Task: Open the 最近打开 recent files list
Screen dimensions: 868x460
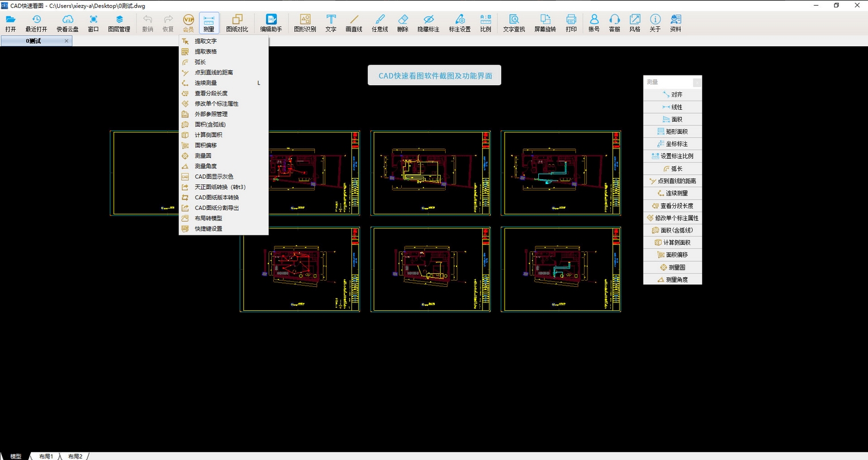Action: tap(36, 23)
